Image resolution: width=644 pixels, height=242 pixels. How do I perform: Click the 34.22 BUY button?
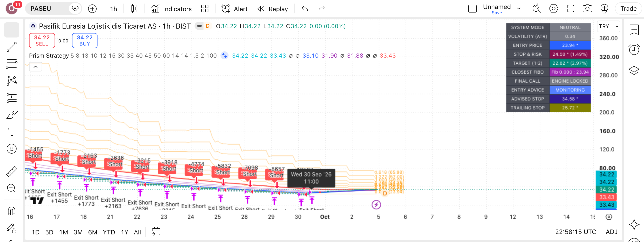[x=85, y=40]
